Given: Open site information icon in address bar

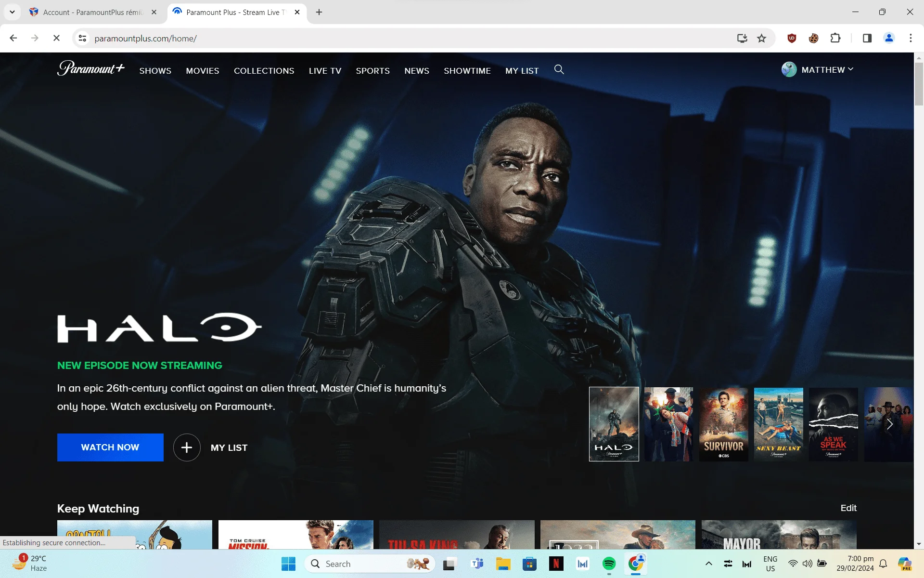Looking at the screenshot, I should [x=82, y=38].
